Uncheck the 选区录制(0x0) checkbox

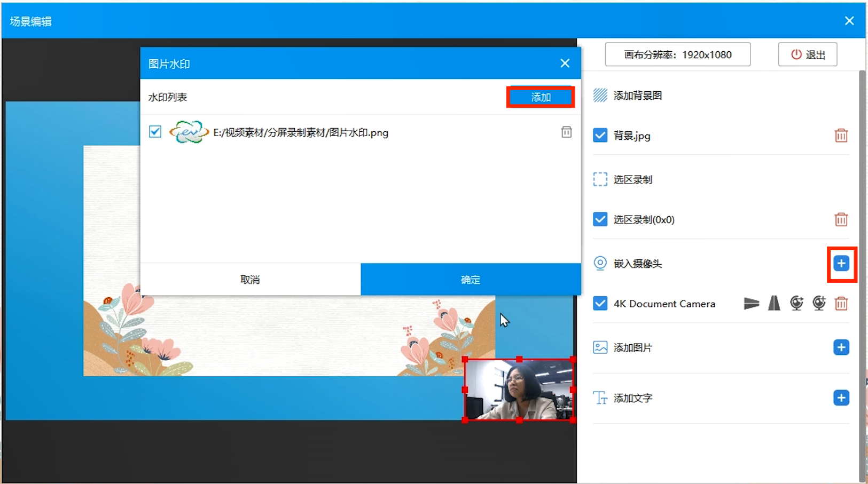[x=600, y=219]
